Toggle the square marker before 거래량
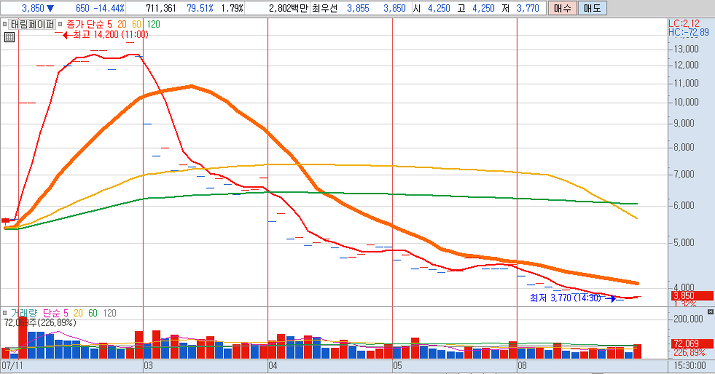 pos(5,313)
